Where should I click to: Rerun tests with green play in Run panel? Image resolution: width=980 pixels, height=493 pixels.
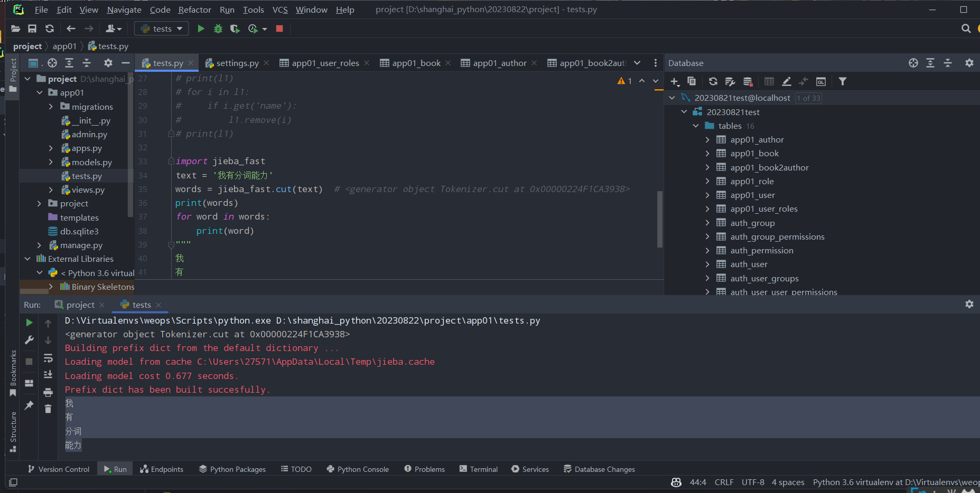pyautogui.click(x=29, y=323)
